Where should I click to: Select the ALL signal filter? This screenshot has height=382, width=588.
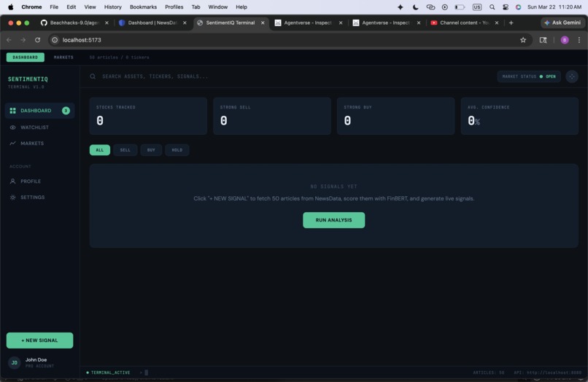coord(100,150)
